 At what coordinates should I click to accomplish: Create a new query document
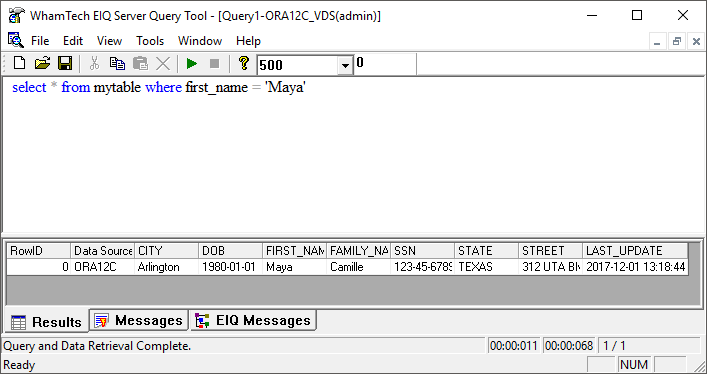coord(19,64)
